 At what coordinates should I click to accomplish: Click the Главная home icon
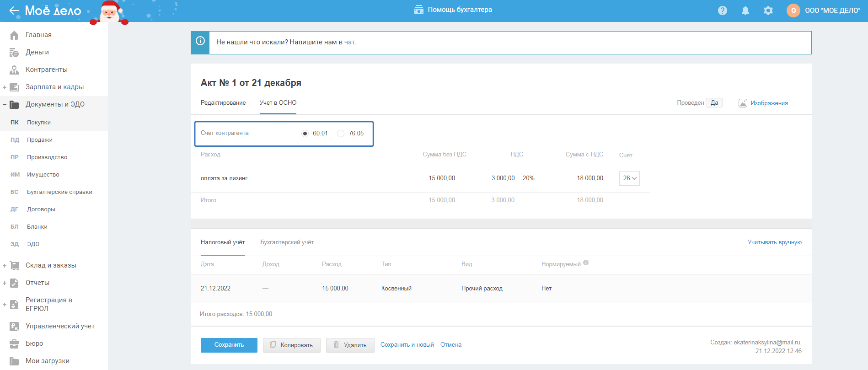click(14, 35)
